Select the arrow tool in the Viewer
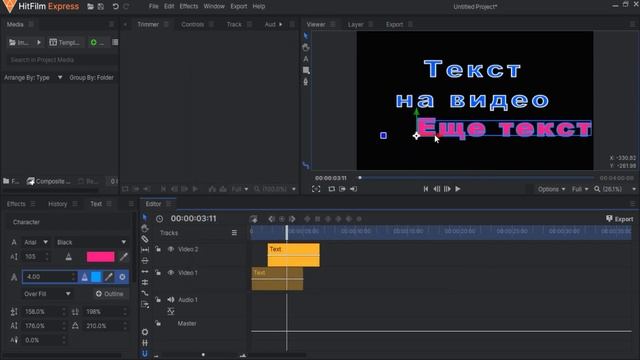This screenshot has height=360, width=640. [306, 36]
